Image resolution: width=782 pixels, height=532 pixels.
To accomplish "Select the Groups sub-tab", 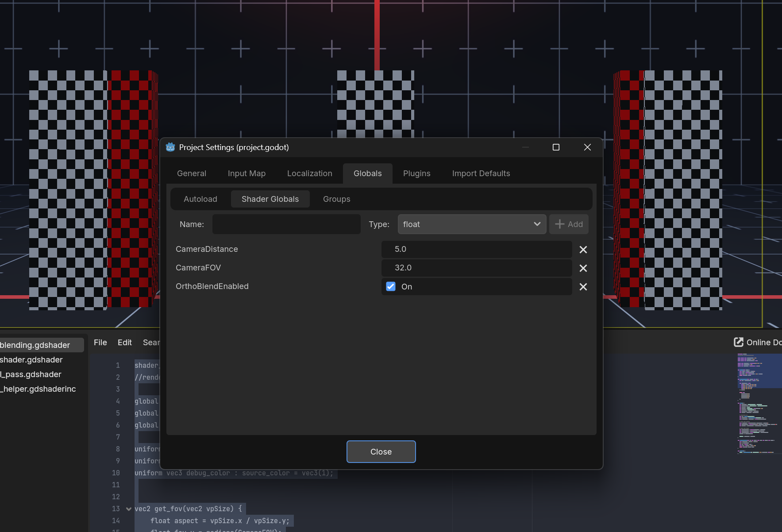I will coord(336,199).
